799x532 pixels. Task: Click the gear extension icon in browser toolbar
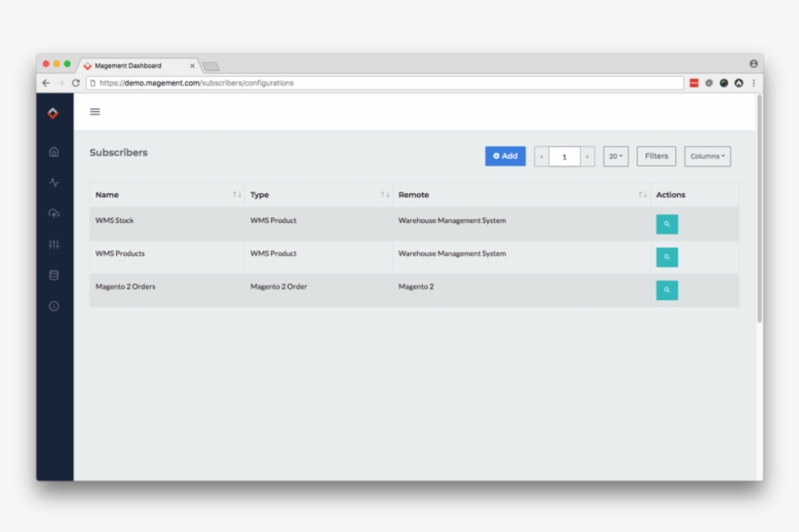coord(708,83)
